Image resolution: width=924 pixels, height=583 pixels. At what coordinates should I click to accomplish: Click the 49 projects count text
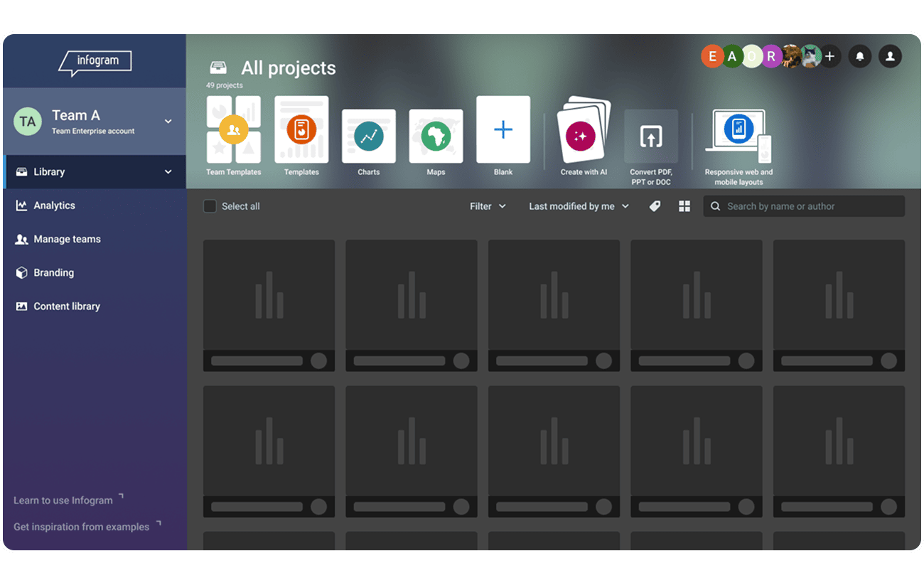click(x=225, y=85)
